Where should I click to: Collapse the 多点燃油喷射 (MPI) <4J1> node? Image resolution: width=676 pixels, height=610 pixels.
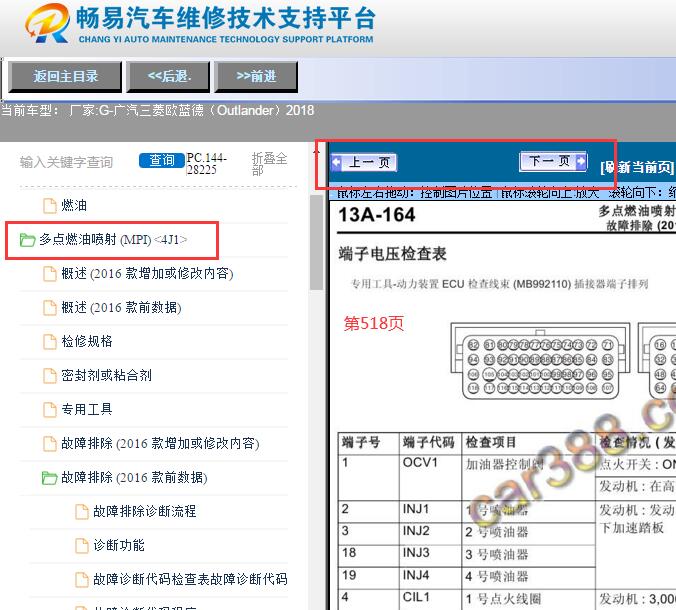tap(113, 240)
